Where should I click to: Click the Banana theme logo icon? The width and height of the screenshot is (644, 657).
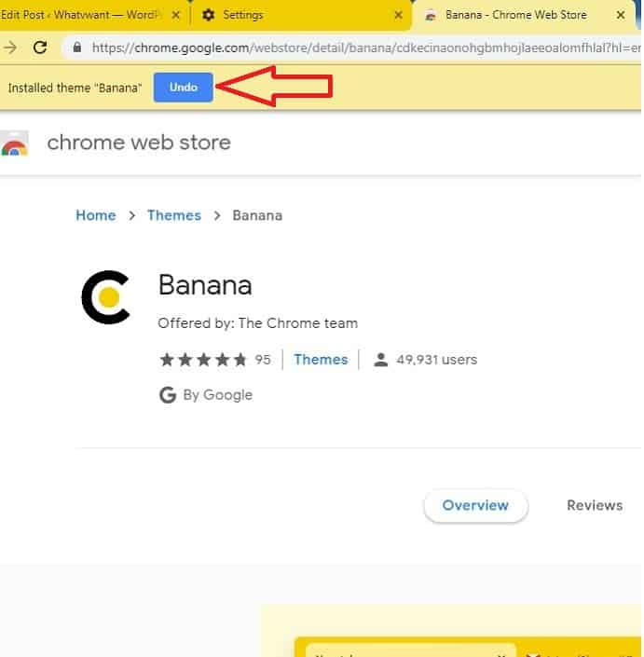coord(105,297)
